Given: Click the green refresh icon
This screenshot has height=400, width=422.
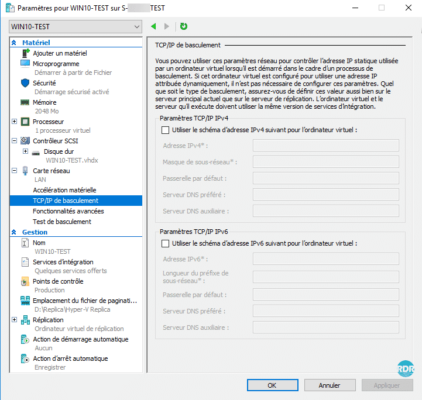Looking at the screenshot, I should [183, 26].
